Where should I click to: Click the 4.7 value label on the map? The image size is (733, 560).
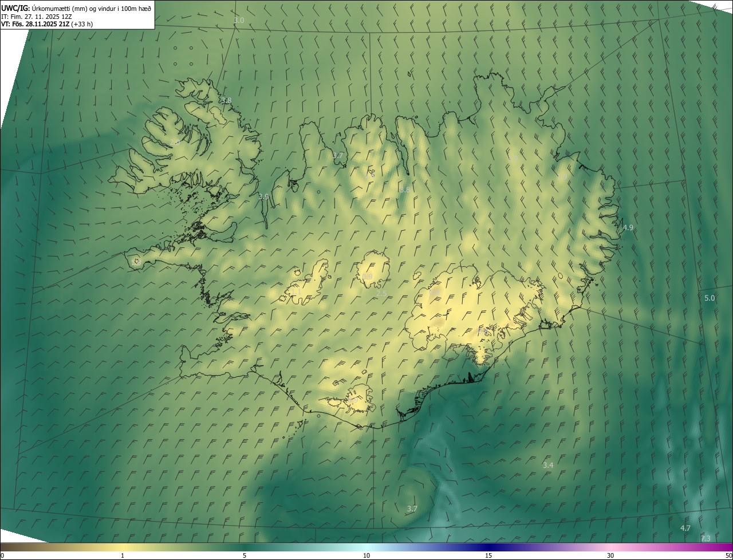685,528
